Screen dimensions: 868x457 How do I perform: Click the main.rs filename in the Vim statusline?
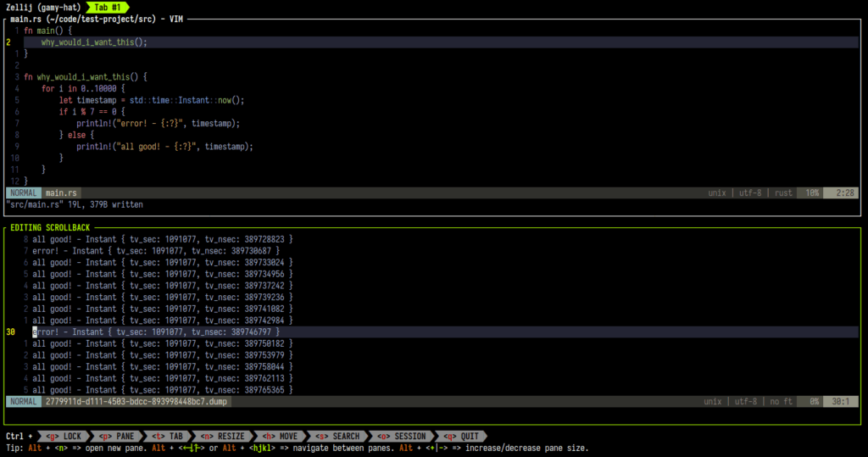point(61,193)
